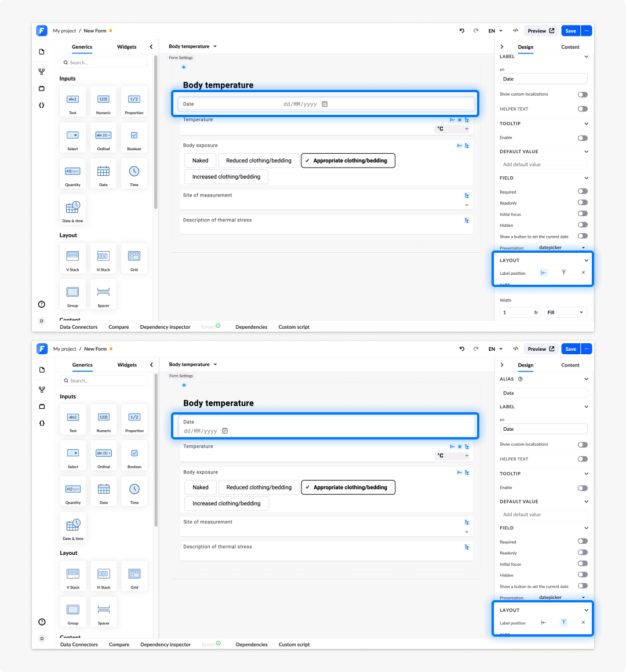Open the Design tab in the lower properties panel
The height and width of the screenshot is (672, 626).
pos(525,365)
